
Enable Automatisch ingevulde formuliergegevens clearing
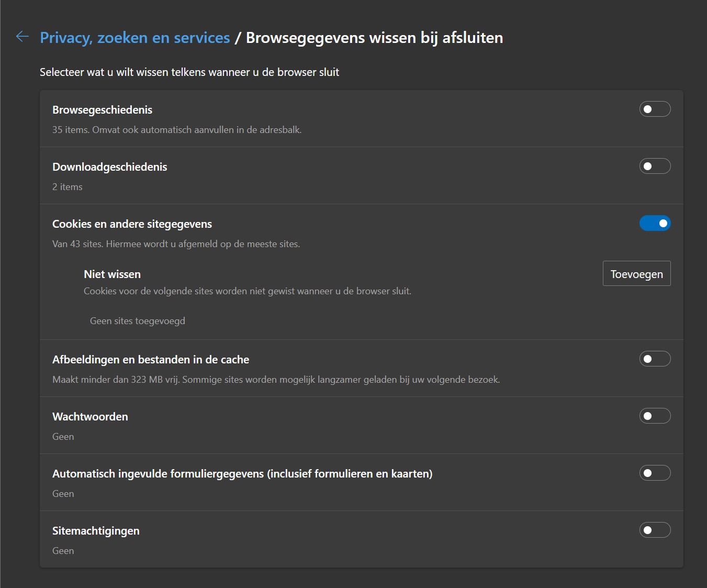[655, 473]
